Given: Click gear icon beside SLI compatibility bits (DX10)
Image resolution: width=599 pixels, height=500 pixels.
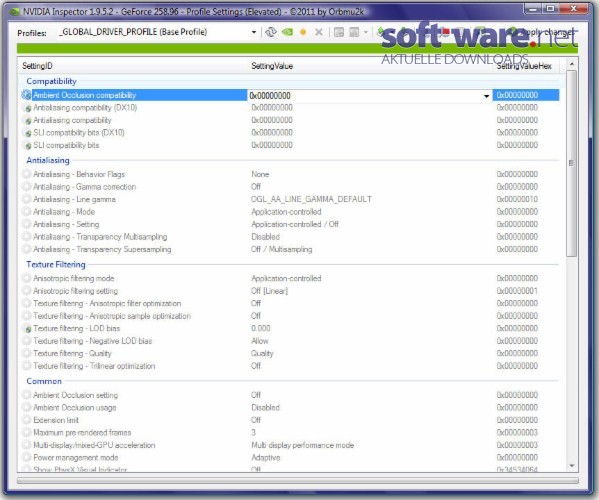Looking at the screenshot, I should (28, 133).
